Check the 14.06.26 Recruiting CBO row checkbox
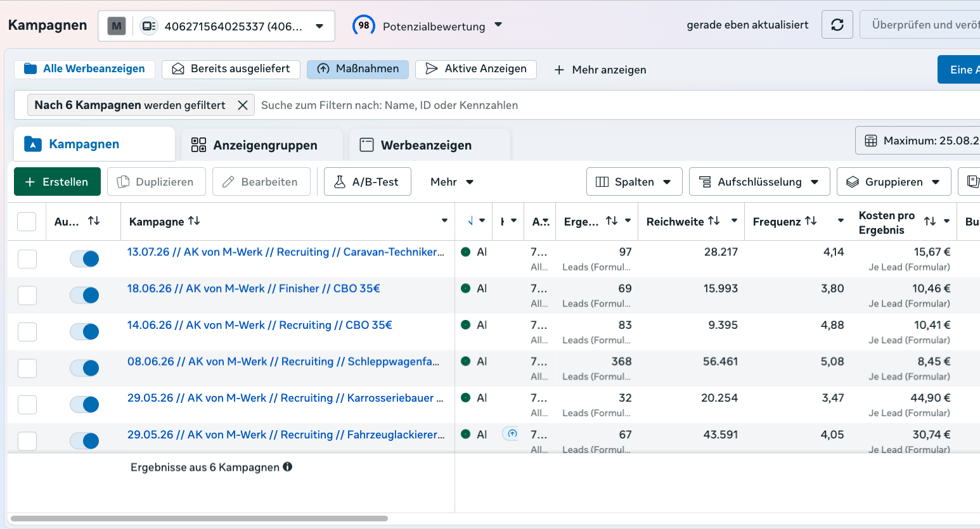This screenshot has height=529, width=980. tap(27, 331)
